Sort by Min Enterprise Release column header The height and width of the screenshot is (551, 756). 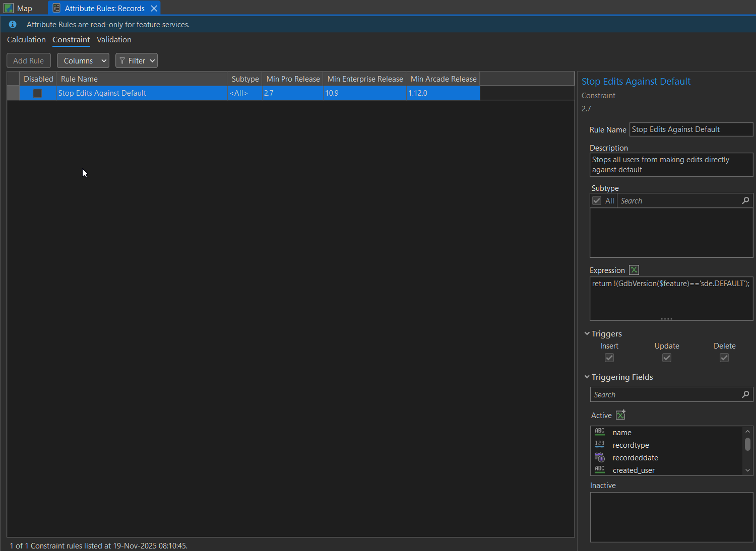point(365,79)
